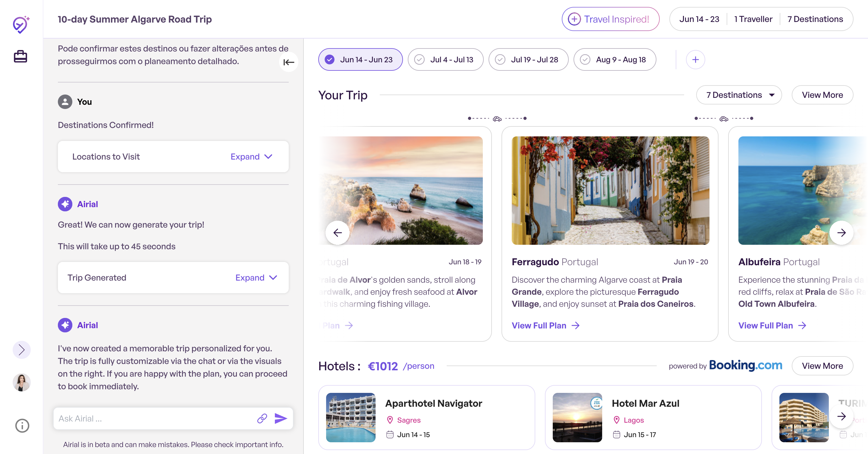Click View More in Hotels section
Image resolution: width=868 pixels, height=454 pixels.
coord(822,366)
